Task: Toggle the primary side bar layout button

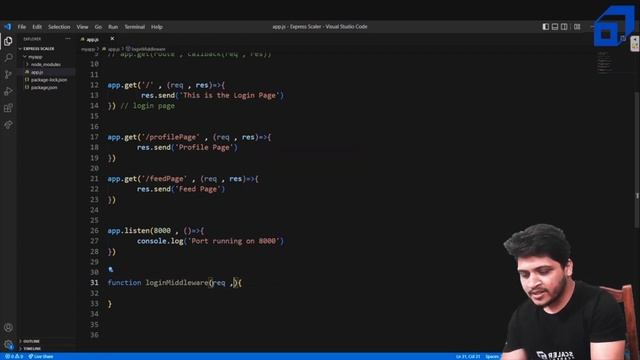Action: point(546,27)
